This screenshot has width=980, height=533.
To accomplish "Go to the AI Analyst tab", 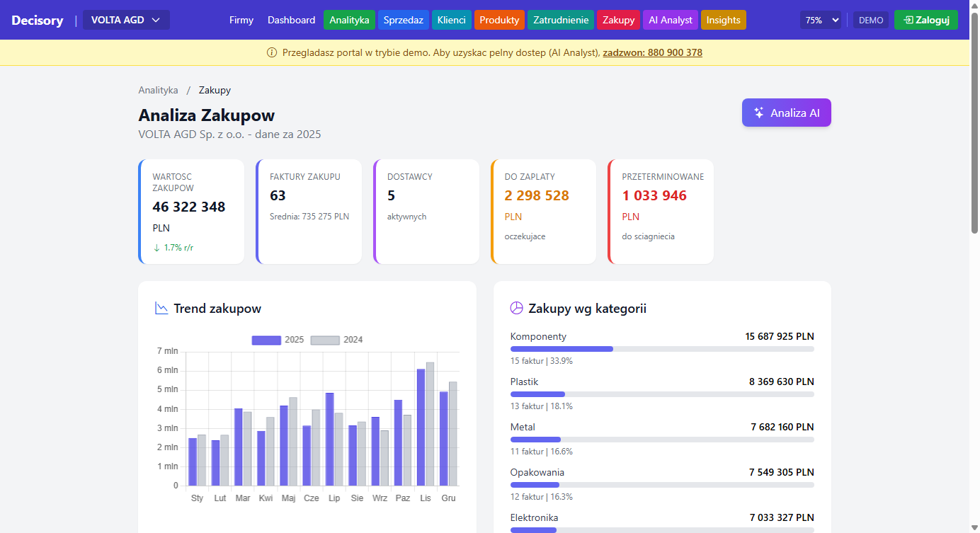I will [x=670, y=20].
